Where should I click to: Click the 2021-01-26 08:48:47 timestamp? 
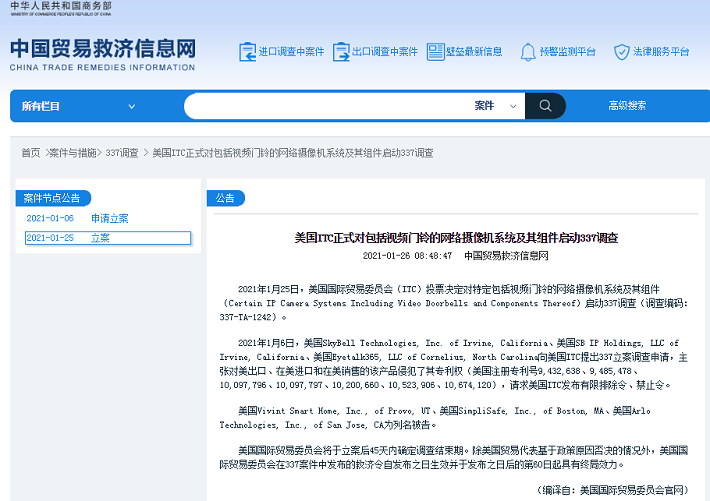pos(407,255)
